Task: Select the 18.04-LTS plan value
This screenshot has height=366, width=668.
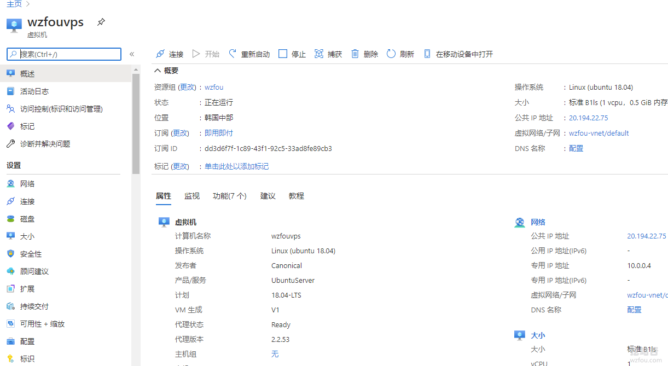Action: [286, 295]
